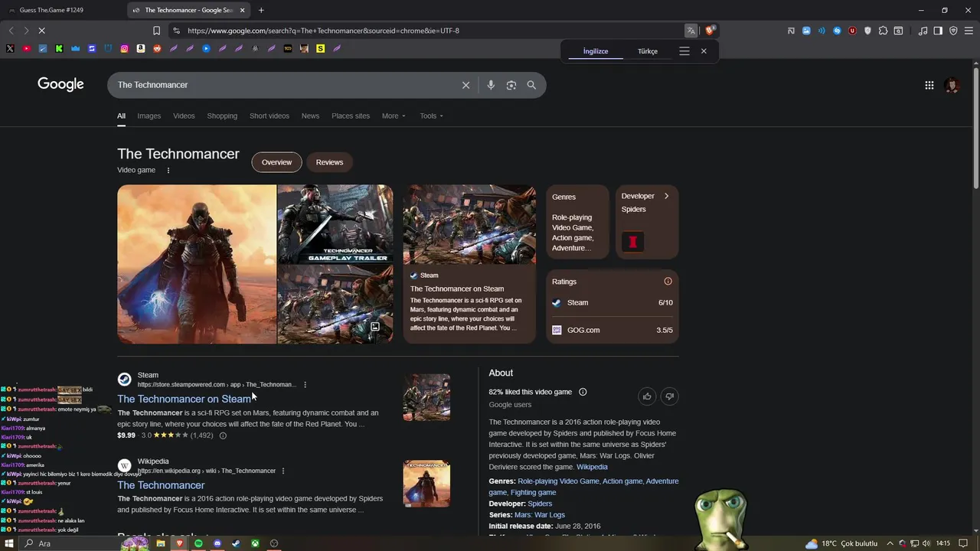Image resolution: width=980 pixels, height=551 pixels.
Task: Open Steam from the taskbar
Action: (x=236, y=543)
